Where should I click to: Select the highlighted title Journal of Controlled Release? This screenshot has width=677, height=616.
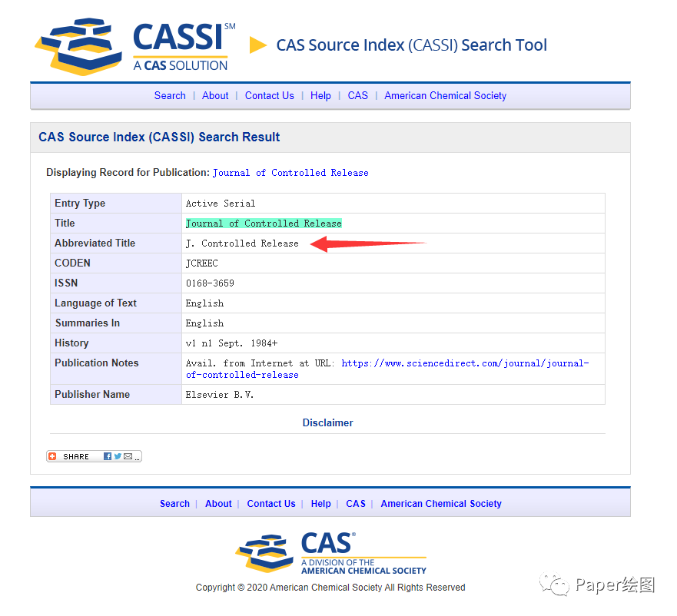pos(264,224)
